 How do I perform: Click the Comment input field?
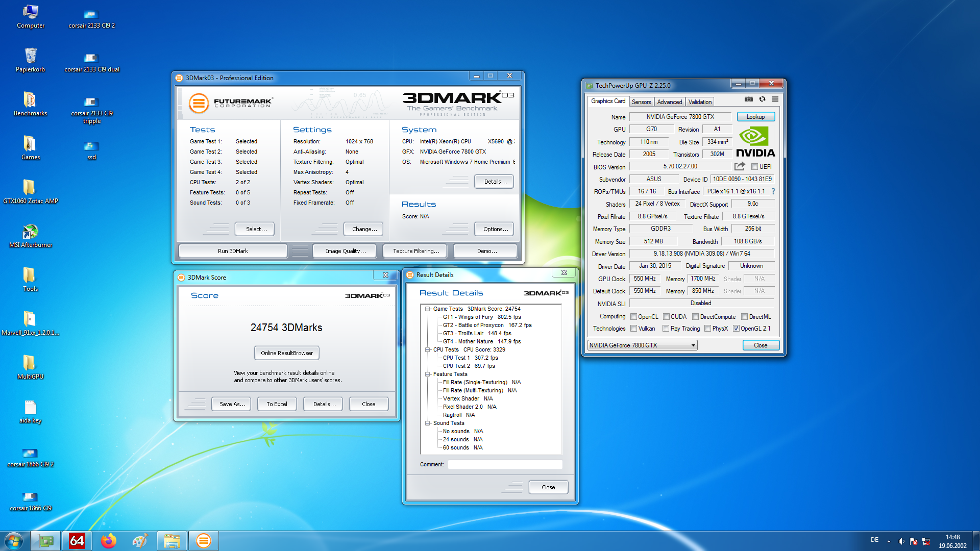click(x=505, y=464)
